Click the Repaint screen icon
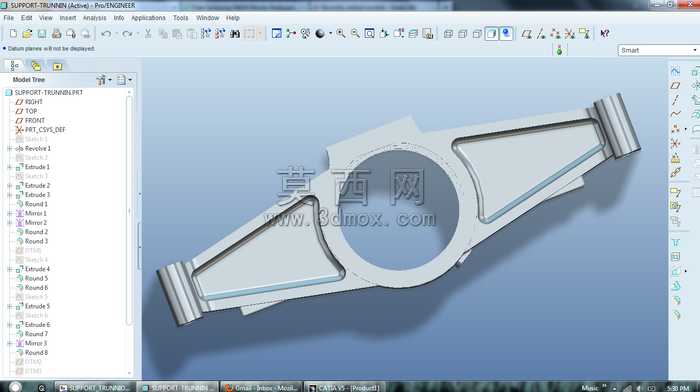The image size is (700, 392). coord(276,33)
